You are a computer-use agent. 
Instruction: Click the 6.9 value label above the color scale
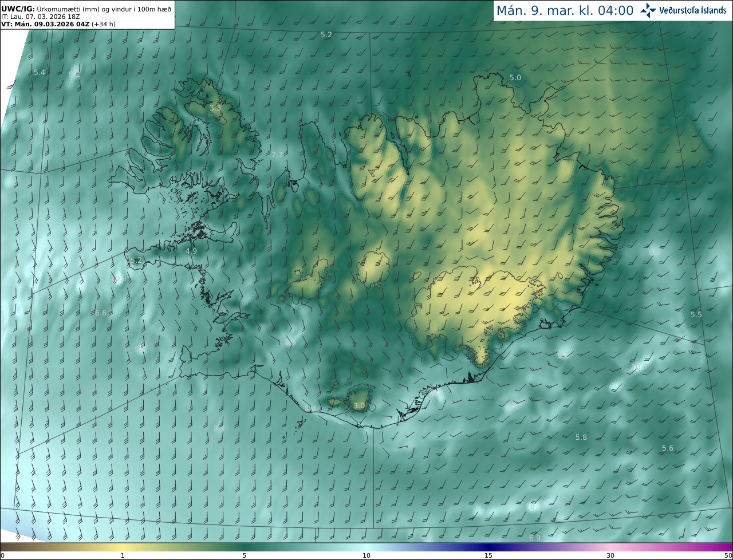point(535,538)
